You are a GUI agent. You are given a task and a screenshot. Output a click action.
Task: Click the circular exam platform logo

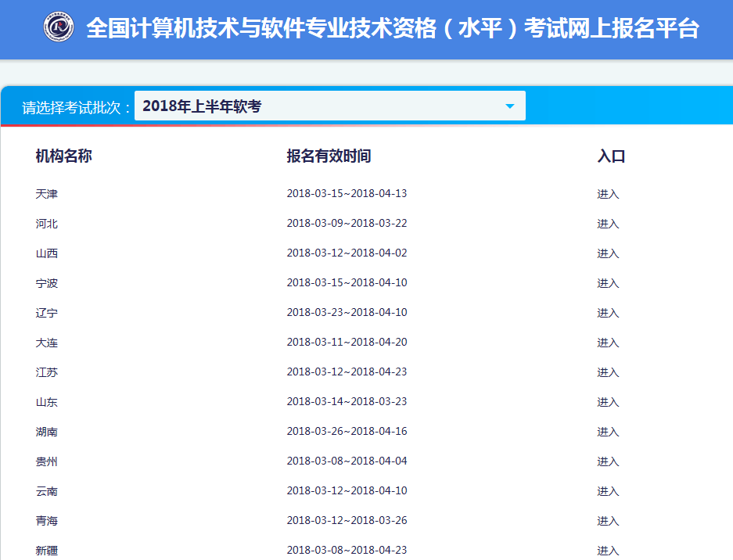59,27
